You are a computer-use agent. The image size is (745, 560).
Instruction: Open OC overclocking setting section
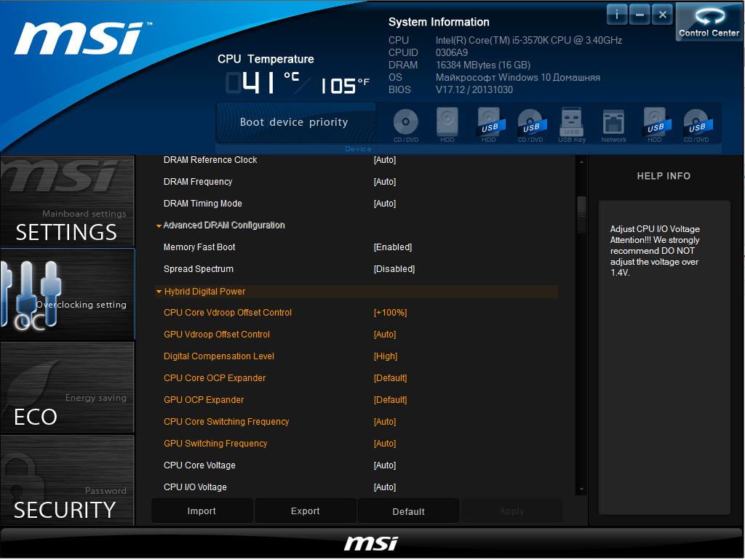coord(68,295)
